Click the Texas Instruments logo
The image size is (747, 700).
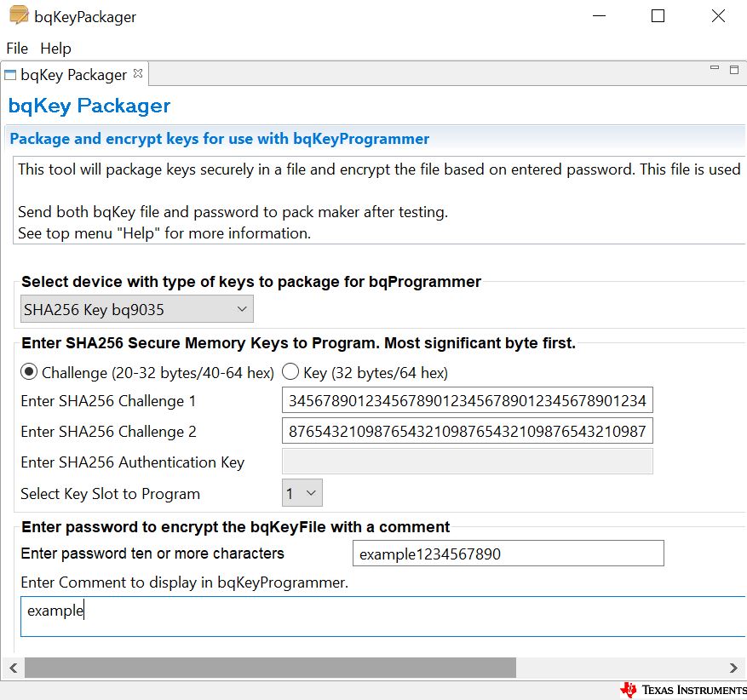pyautogui.click(x=682, y=690)
